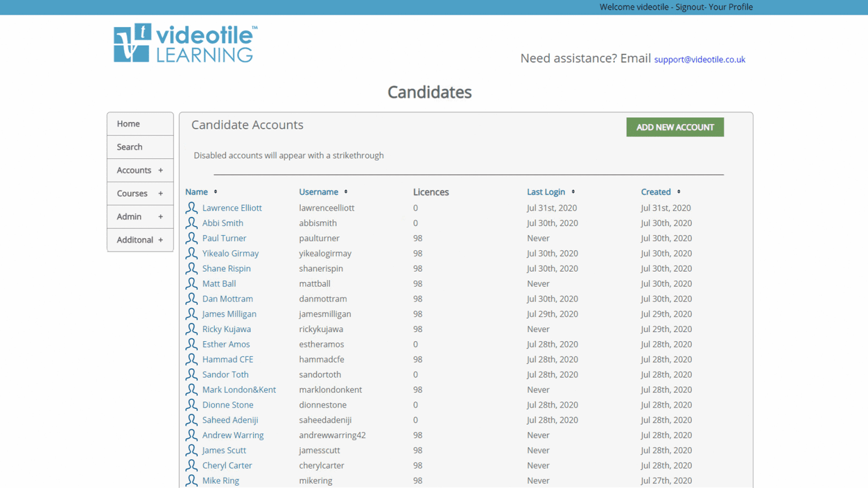Image resolution: width=868 pixels, height=488 pixels.
Task: Open Esther Amos's candidate account
Action: tap(226, 345)
